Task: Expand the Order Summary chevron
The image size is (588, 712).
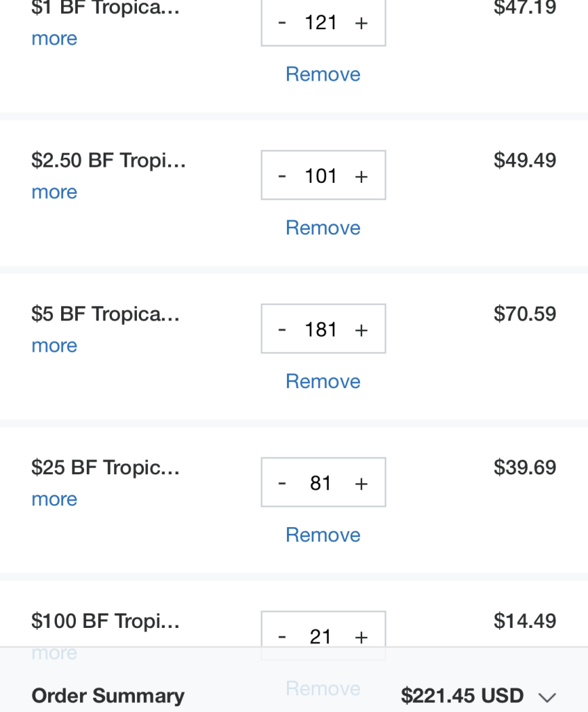Action: click(x=548, y=697)
